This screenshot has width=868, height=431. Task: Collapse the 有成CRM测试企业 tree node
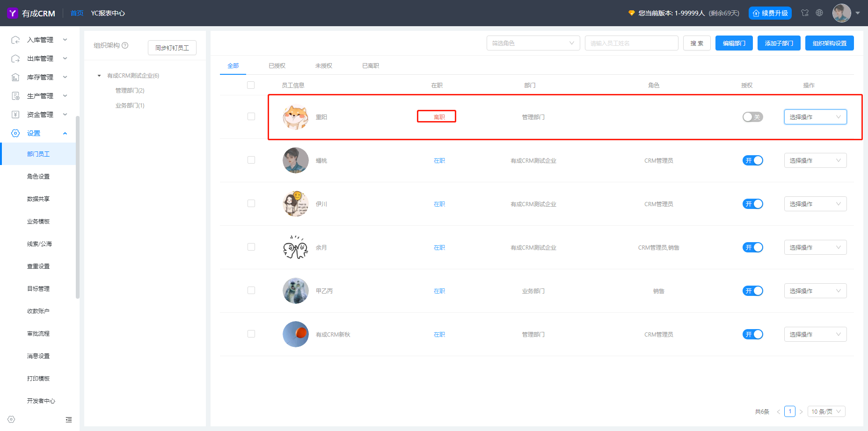click(x=99, y=76)
